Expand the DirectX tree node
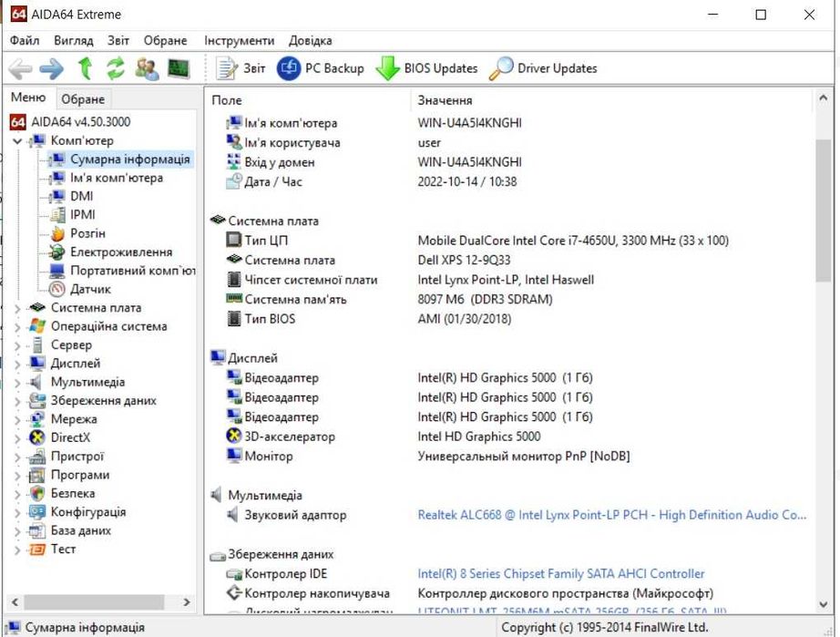The width and height of the screenshot is (840, 637). click(17, 438)
